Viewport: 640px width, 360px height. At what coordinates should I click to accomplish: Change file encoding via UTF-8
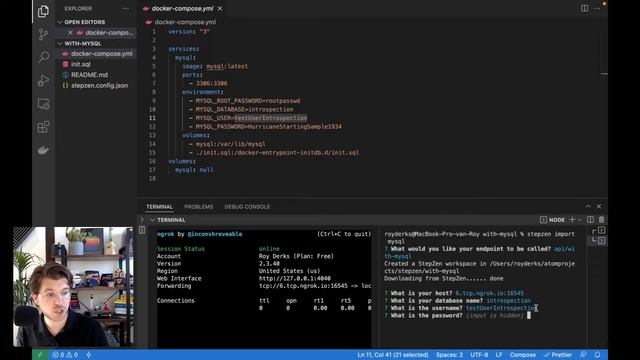[479, 355]
